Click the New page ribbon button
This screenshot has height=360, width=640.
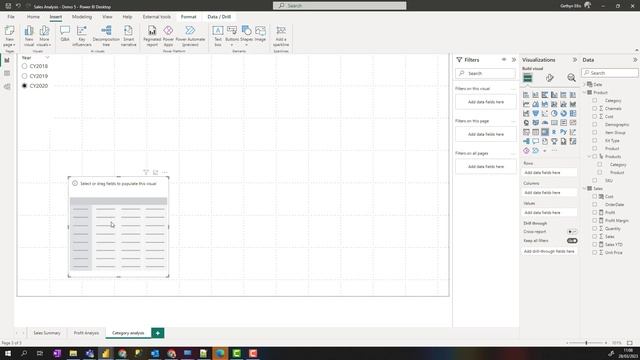click(9, 36)
